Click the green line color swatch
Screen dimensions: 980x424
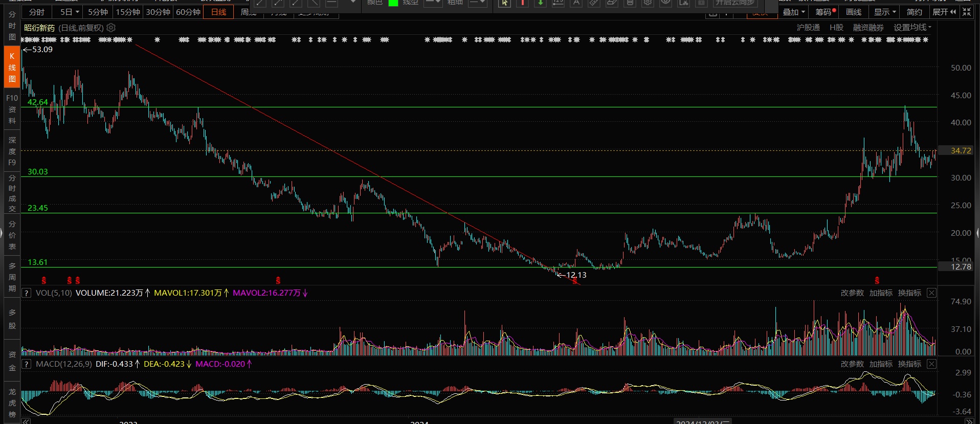click(393, 3)
